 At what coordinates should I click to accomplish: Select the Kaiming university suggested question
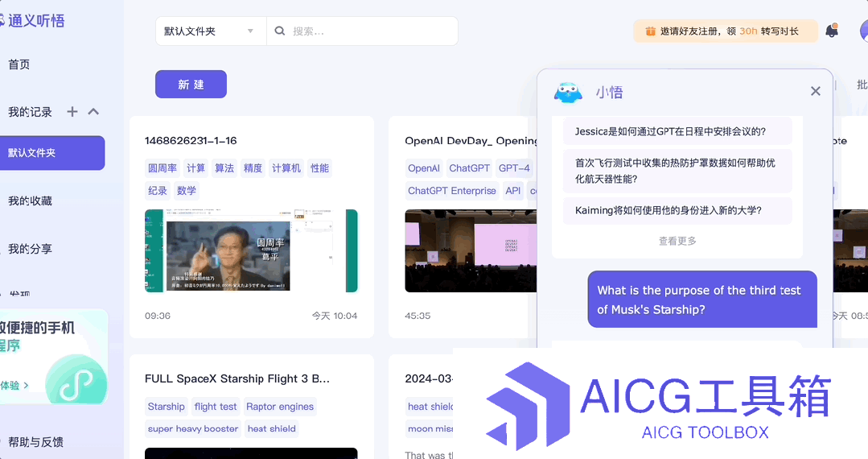[x=677, y=211]
